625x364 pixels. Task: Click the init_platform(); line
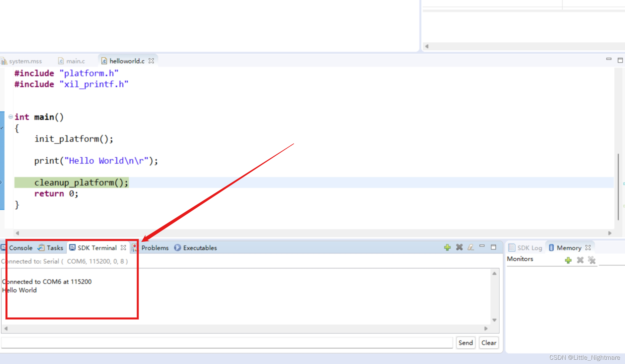[74, 139]
